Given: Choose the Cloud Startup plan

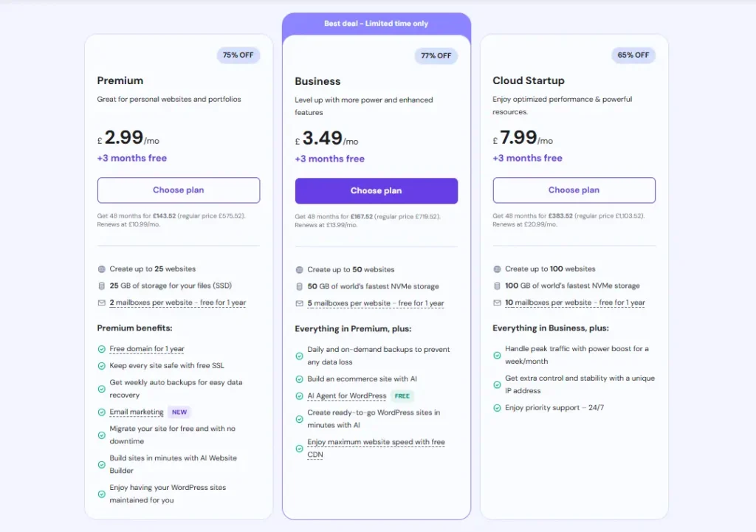Looking at the screenshot, I should tap(574, 190).
